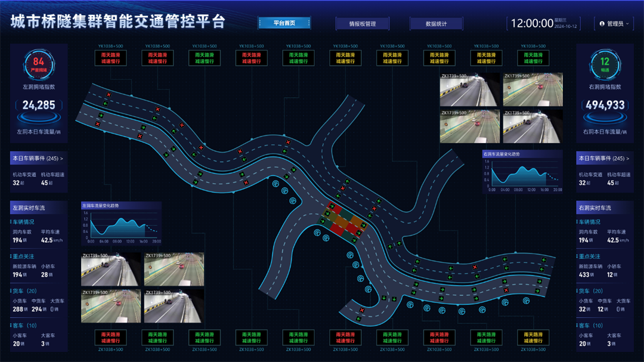Click 货车 (20) in the left panel
The width and height of the screenshot is (644, 362).
click(x=24, y=291)
